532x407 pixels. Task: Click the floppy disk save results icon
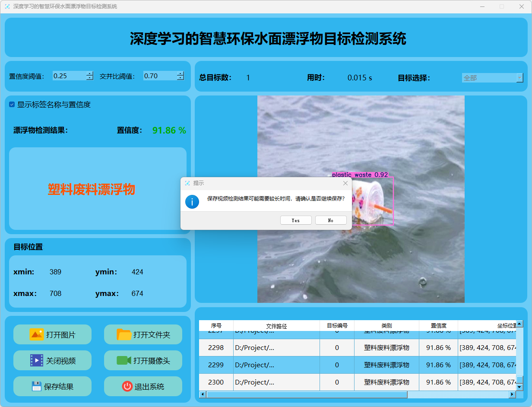tap(37, 386)
